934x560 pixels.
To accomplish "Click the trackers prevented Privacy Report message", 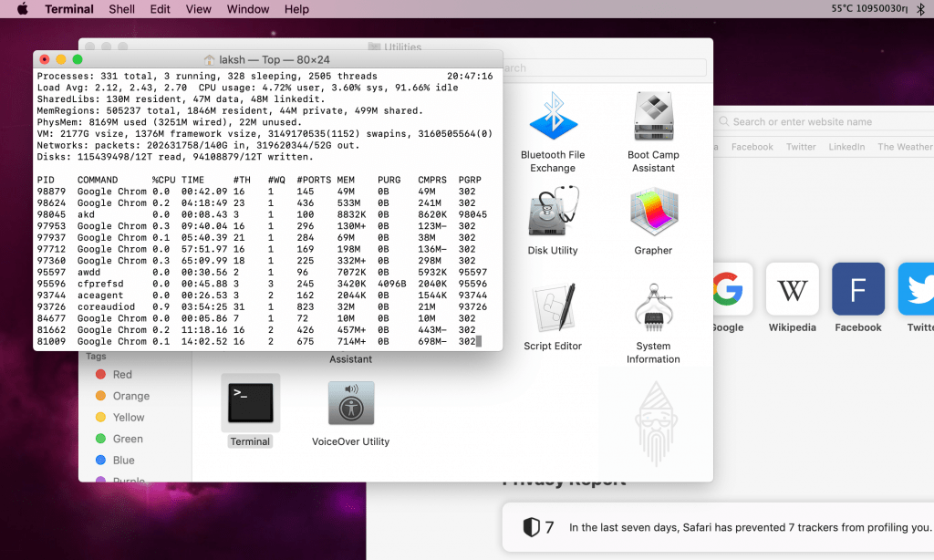I will (x=751, y=527).
